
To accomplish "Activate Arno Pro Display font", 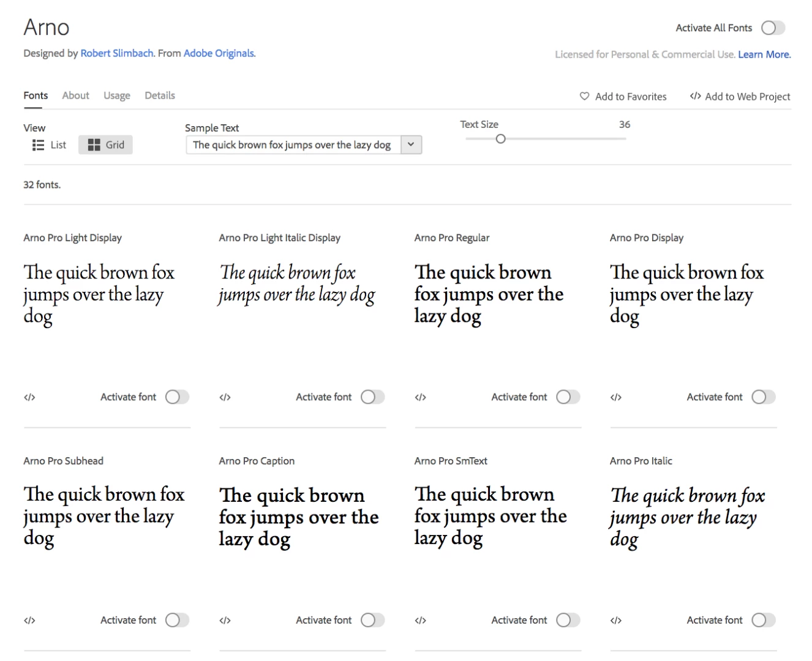I will (x=763, y=397).
